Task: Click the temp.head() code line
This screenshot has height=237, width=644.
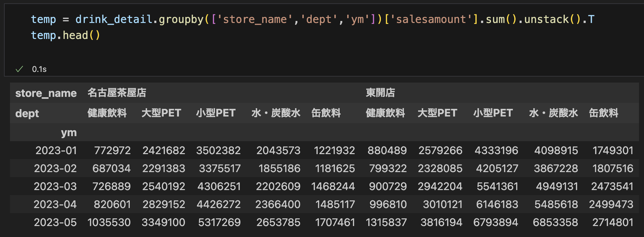Action: click(x=66, y=35)
